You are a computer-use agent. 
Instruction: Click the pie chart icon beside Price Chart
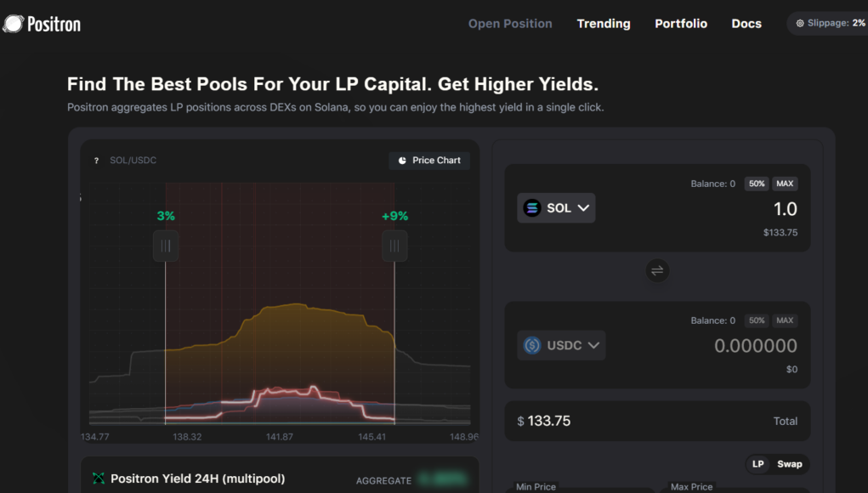pos(402,161)
